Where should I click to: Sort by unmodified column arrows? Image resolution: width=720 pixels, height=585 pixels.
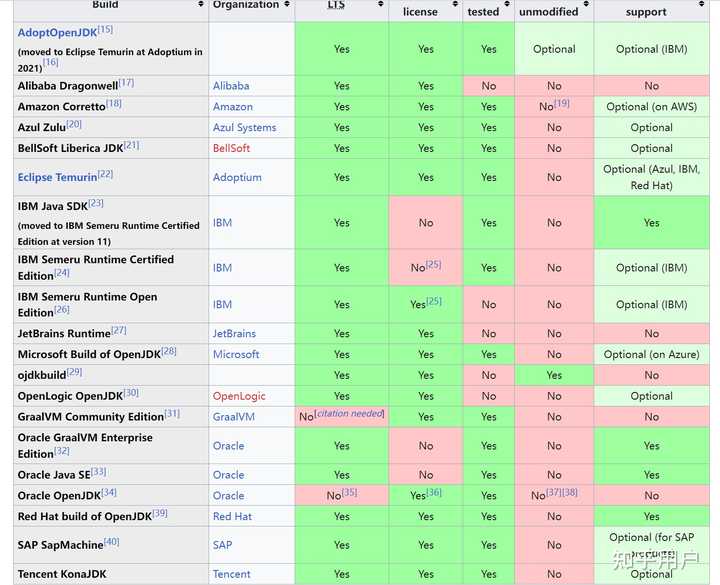(586, 4)
